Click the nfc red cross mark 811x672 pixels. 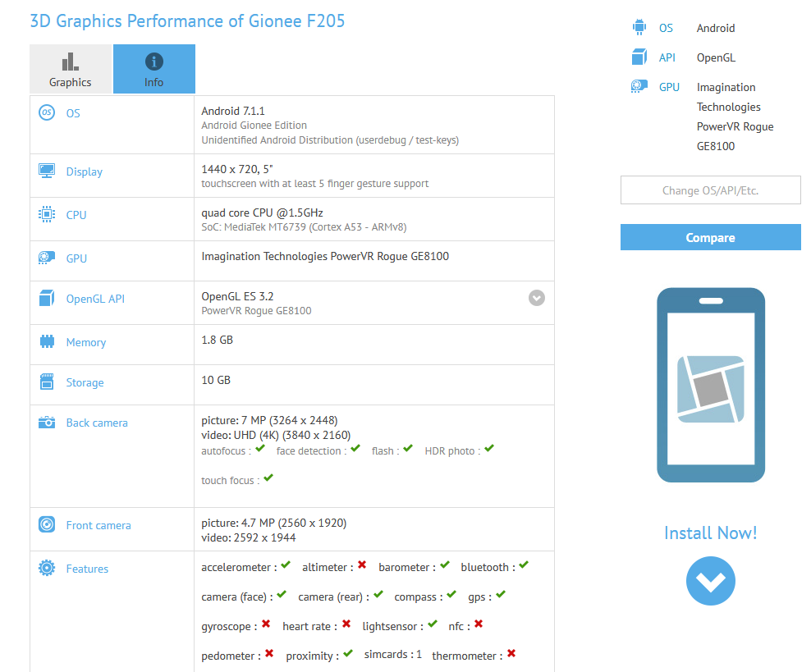pos(479,624)
